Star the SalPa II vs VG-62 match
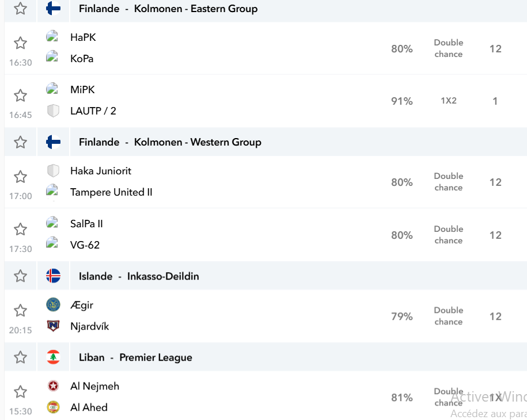The image size is (527, 420). [21, 230]
